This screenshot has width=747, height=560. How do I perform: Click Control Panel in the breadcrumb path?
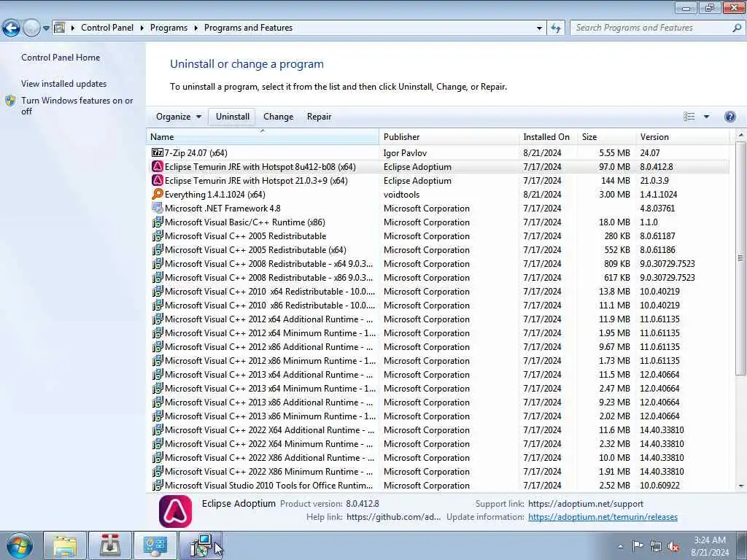107,28
